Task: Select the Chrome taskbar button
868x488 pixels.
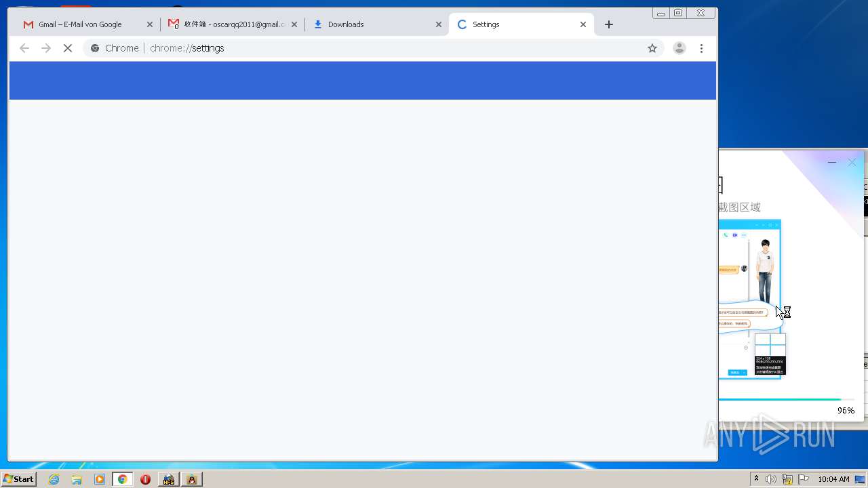Action: click(x=123, y=479)
